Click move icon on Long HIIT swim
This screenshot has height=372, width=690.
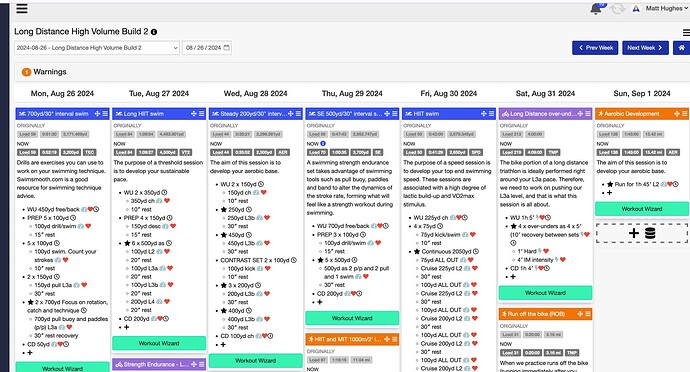click(194, 114)
